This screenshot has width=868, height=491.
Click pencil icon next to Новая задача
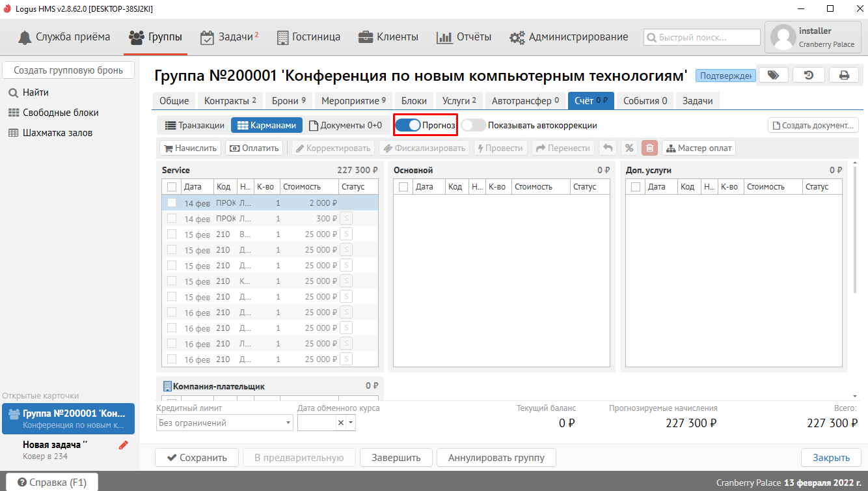click(x=124, y=445)
